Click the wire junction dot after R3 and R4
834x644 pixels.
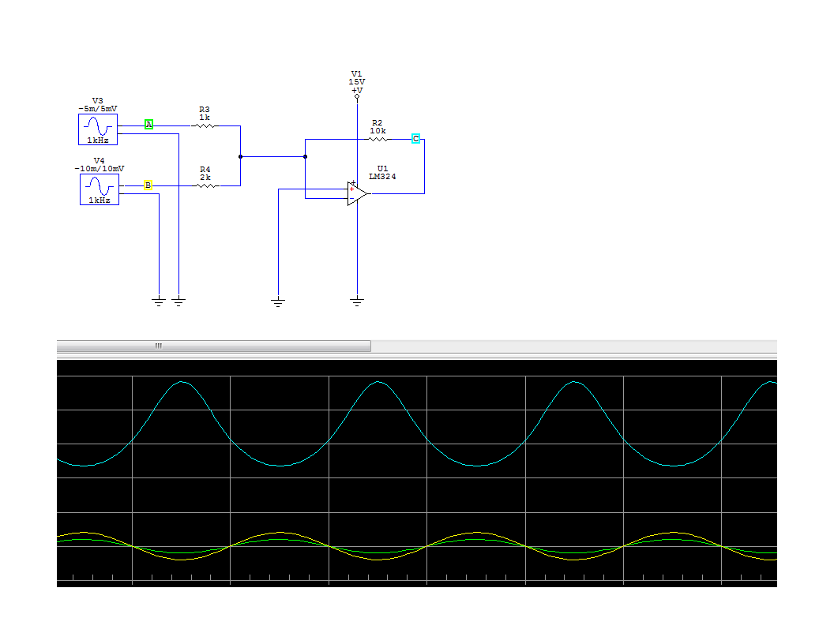pyautogui.click(x=240, y=157)
